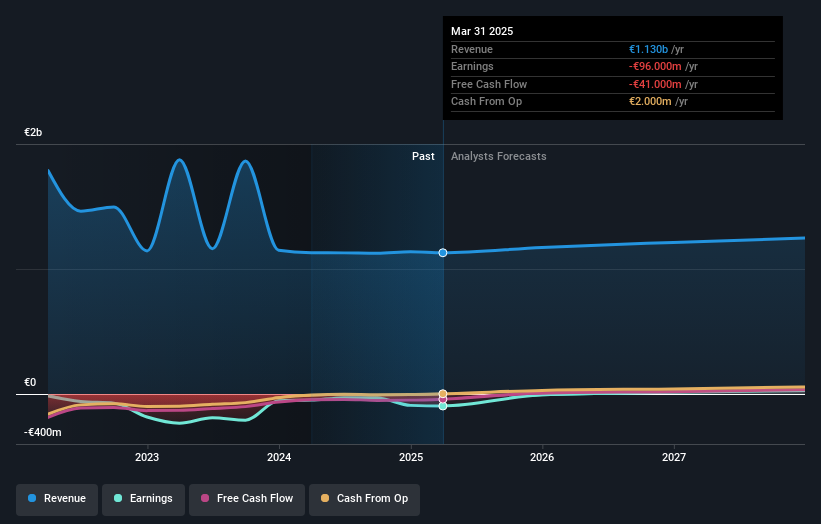Toggle the Free Cash Flow legend button
Screen dimensions: 821x524
(247, 499)
